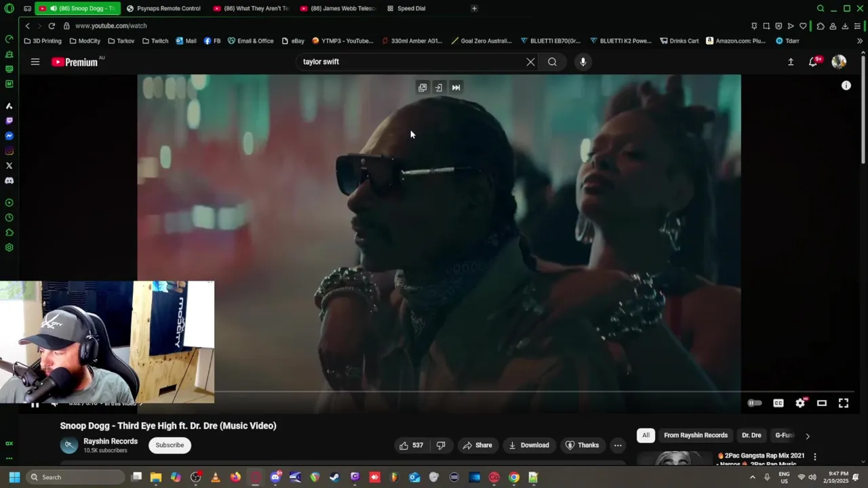868x488 pixels.
Task: Open VLC from the taskbar
Action: tap(216, 477)
